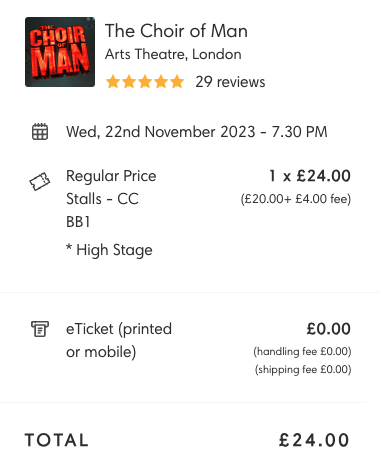Click the shipping fee £0.00 text

pyautogui.click(x=303, y=369)
